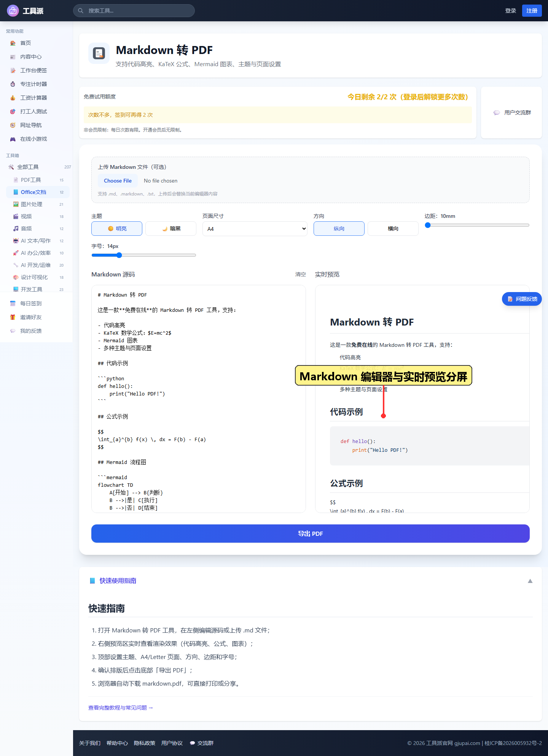The height and width of the screenshot is (756, 548).
Task: Click the 图片处理 picture icon
Action: (x=16, y=204)
